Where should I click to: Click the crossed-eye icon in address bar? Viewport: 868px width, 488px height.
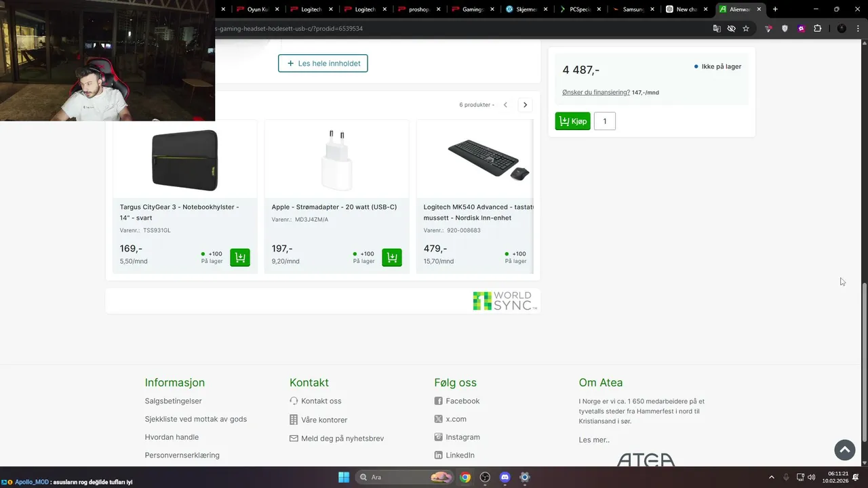(731, 28)
